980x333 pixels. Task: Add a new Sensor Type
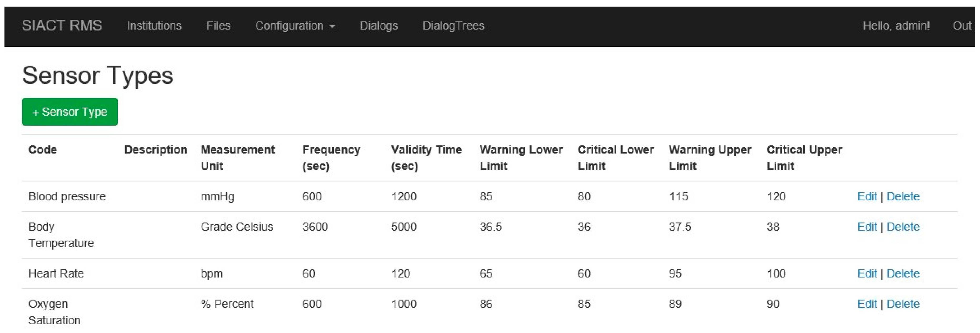pos(69,112)
